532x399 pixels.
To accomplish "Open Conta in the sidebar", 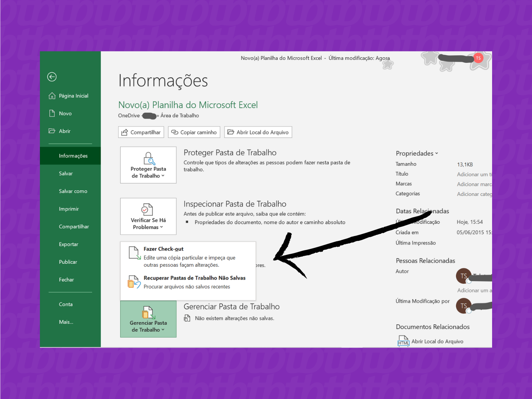I will [70, 304].
